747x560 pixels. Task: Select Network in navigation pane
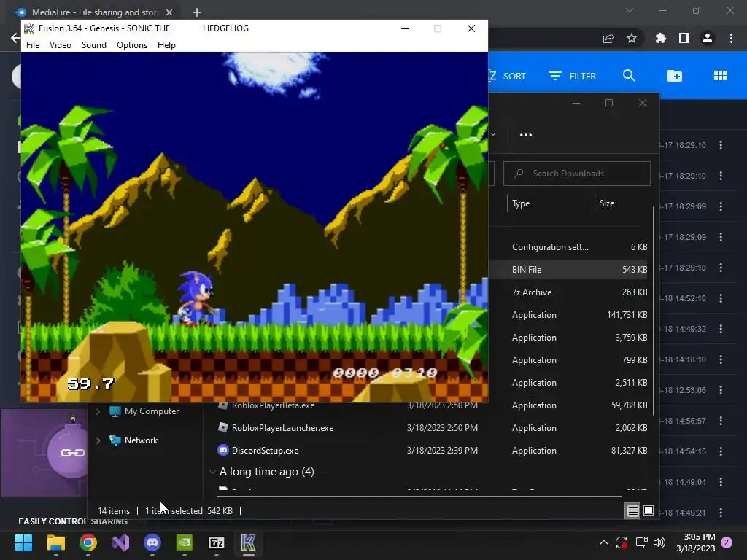pyautogui.click(x=141, y=440)
